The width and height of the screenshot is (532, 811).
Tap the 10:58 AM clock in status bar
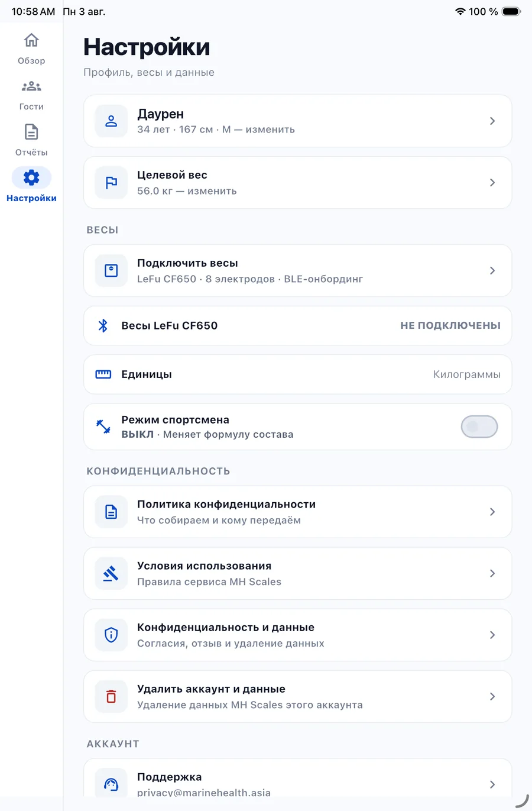pyautogui.click(x=33, y=11)
